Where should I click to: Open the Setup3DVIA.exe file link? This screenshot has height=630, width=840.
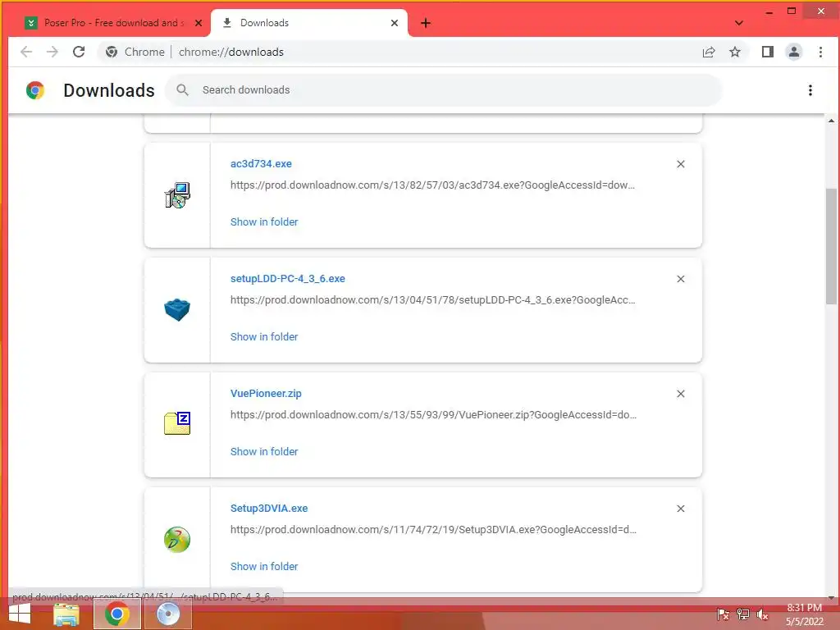(269, 509)
